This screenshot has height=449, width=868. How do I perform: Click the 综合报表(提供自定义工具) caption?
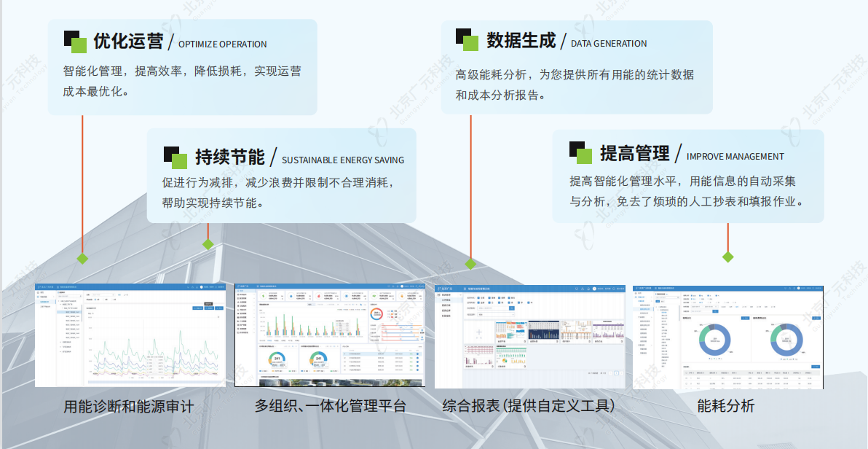tap(529, 406)
